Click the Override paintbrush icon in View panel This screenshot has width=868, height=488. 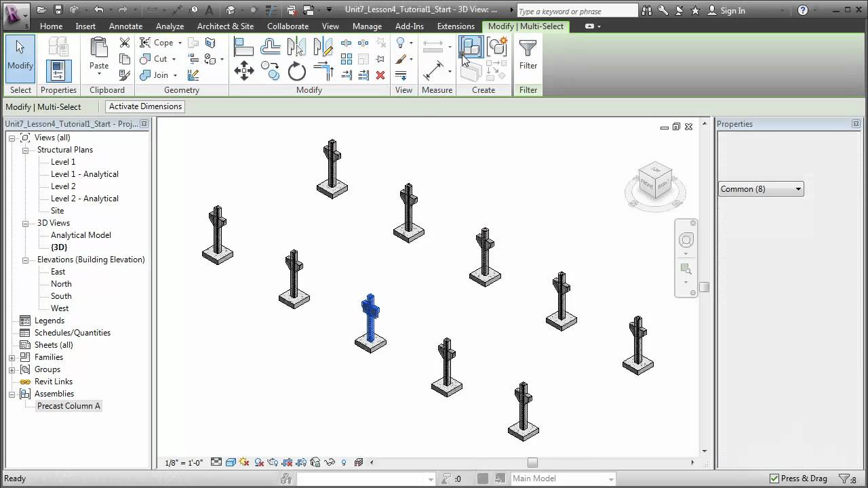coord(401,59)
